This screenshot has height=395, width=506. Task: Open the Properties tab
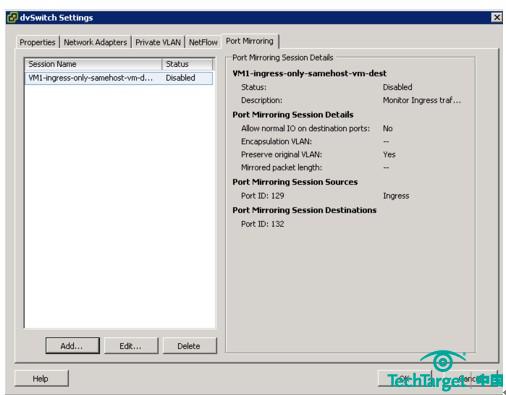click(37, 42)
